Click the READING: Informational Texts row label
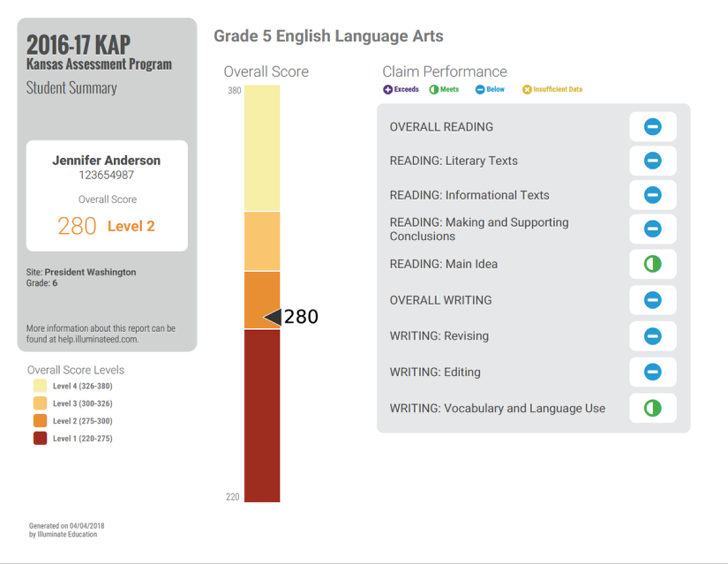This screenshot has width=728, height=564. (469, 195)
